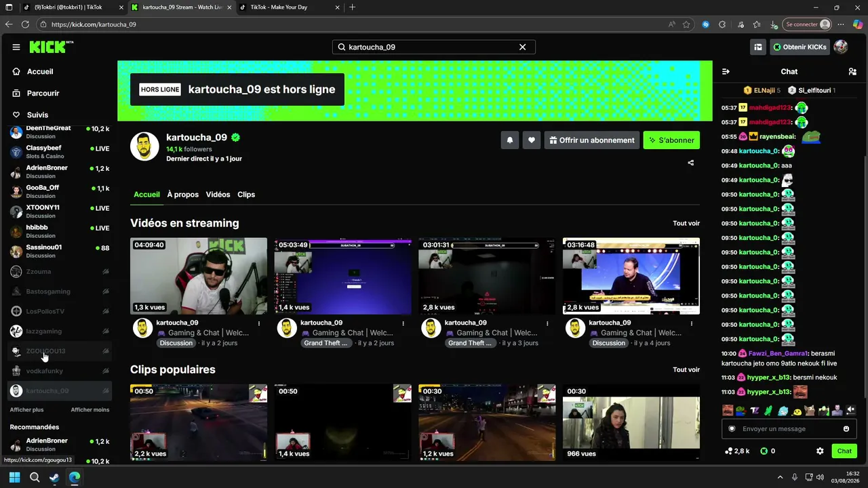
Task: Play the 04:09:40 streaming video thumbnail
Action: click(x=199, y=276)
